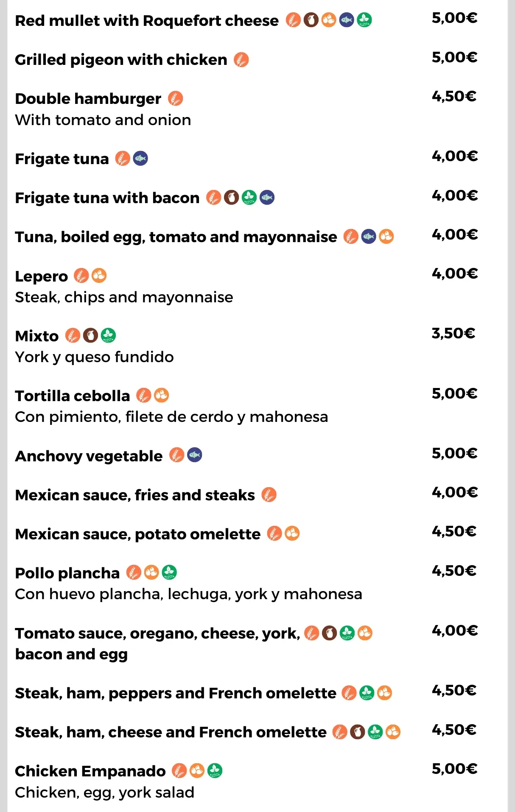Tap the fish icon next to Anchovy vegetable

[194, 455]
